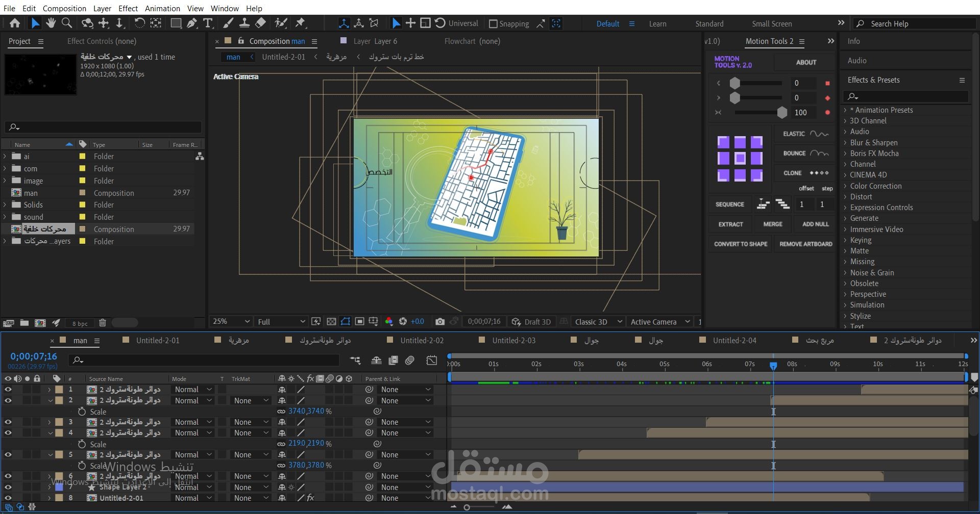Open the Window menu
The image size is (980, 514).
click(x=225, y=8)
